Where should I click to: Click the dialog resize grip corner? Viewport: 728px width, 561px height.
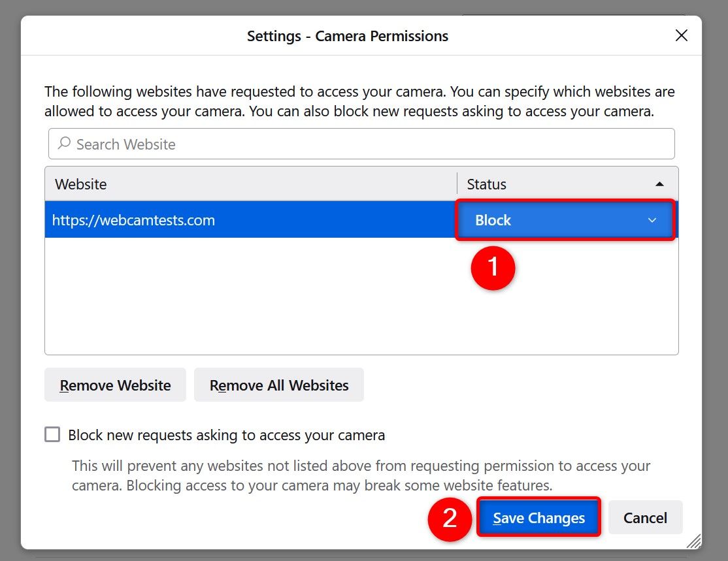click(693, 540)
